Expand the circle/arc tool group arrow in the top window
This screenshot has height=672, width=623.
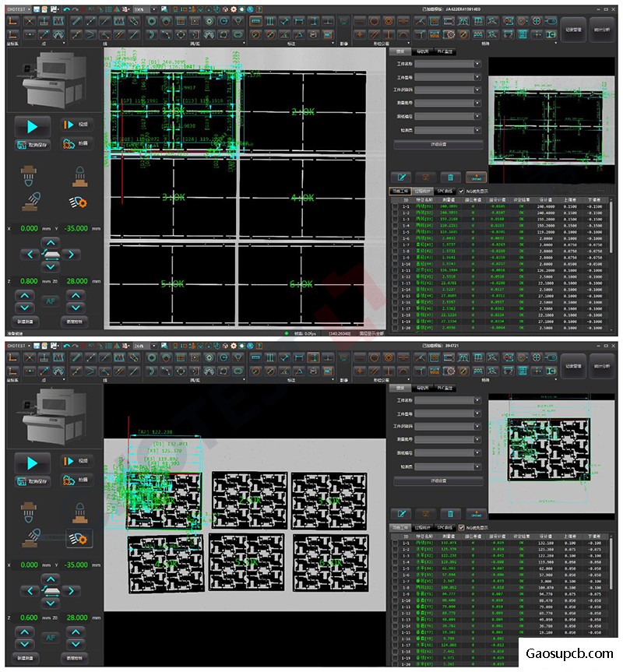point(244,44)
